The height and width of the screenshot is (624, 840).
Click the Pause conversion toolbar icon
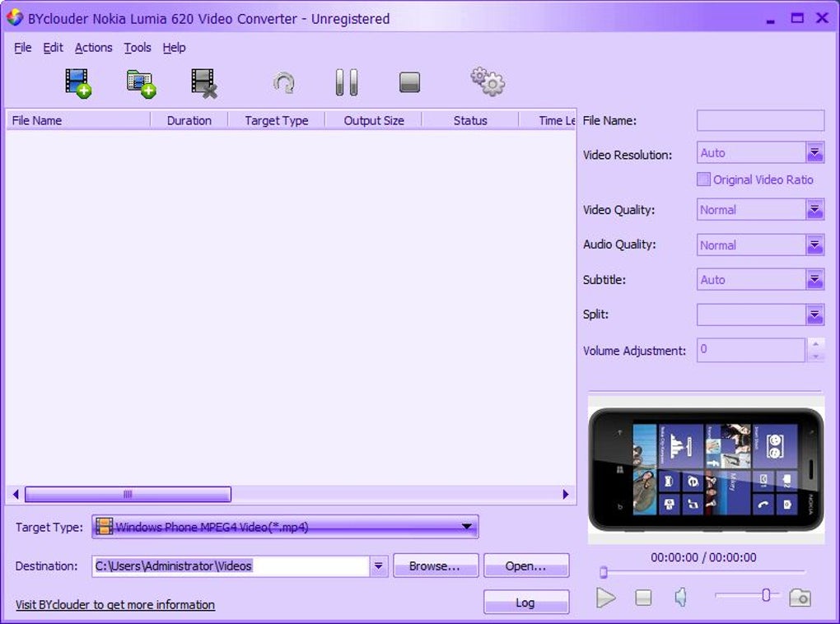point(347,82)
